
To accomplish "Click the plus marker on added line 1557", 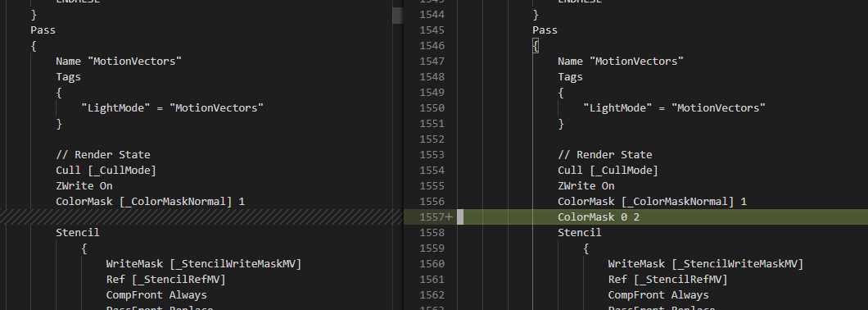I will click(x=449, y=217).
